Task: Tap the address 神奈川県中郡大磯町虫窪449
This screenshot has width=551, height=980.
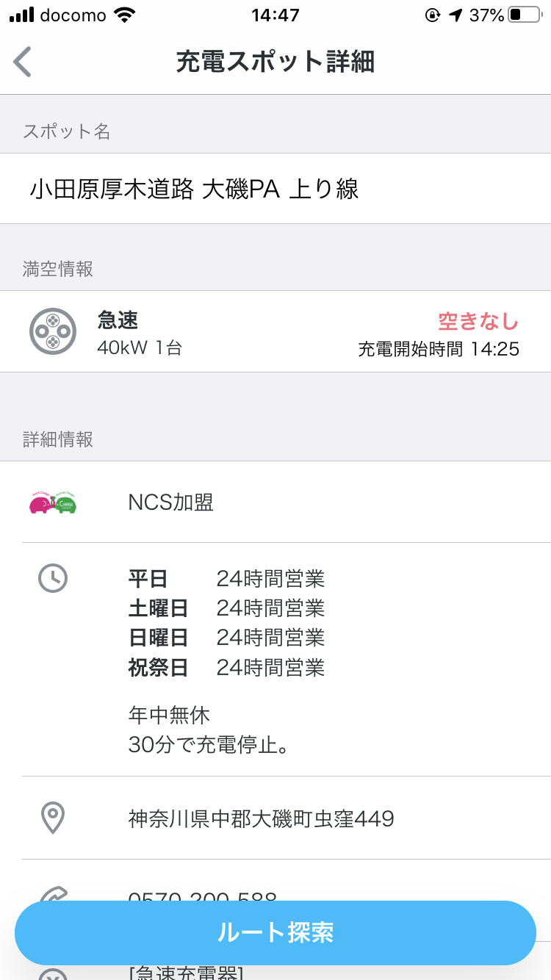Action: pos(261,818)
